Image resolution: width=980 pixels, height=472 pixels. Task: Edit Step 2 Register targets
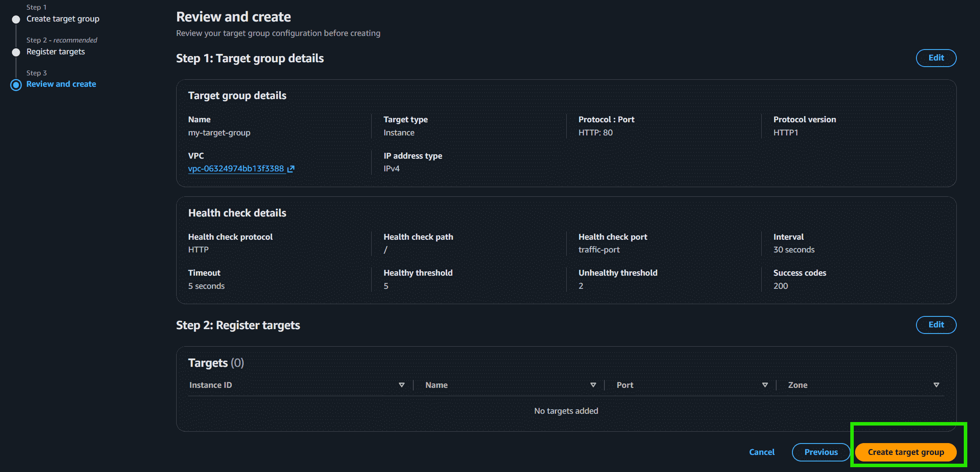(x=936, y=325)
